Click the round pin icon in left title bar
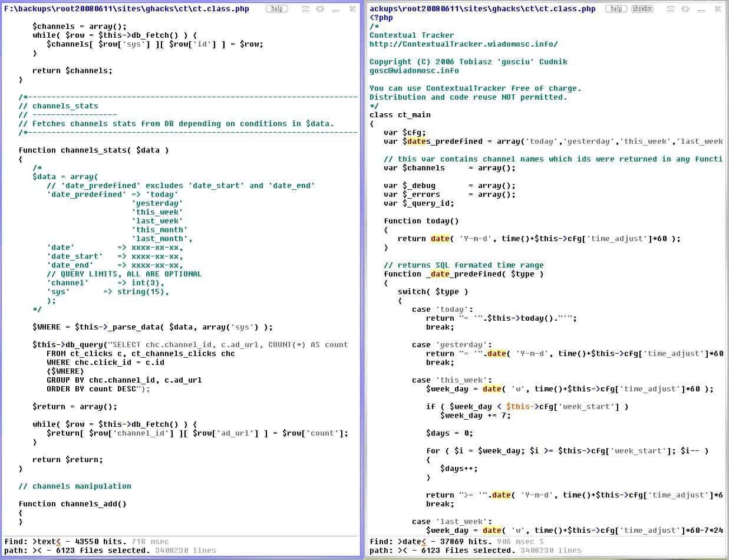Viewport: 729px width, 560px height. pyautogui.click(x=320, y=9)
